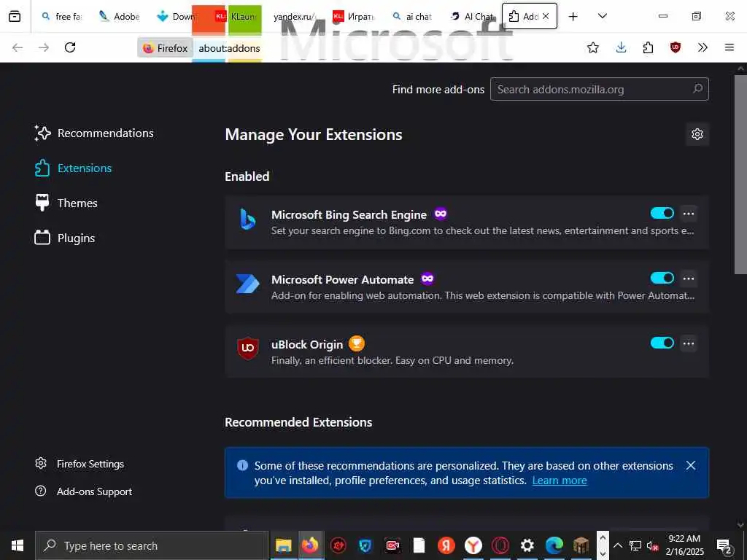
Task: Switch to the Играть tab
Action: coord(354,17)
